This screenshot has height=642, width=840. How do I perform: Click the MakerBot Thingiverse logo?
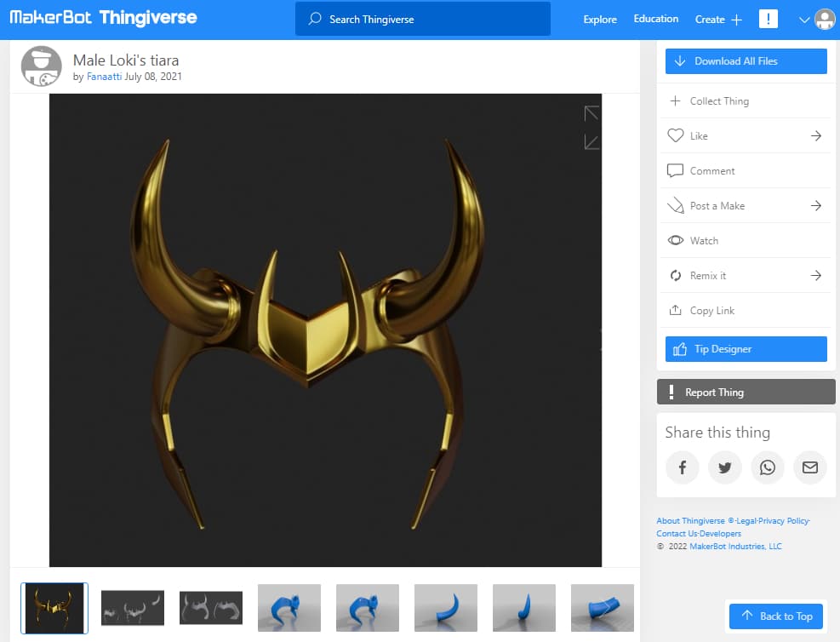click(x=103, y=18)
